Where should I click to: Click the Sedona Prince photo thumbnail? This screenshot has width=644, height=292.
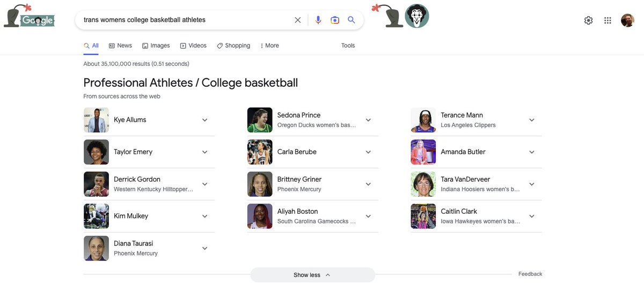point(260,120)
